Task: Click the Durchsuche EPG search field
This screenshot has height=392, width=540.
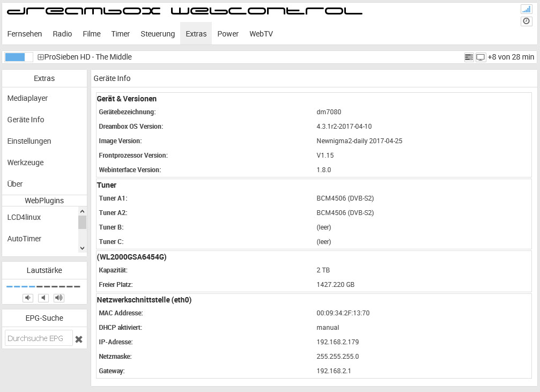Action: click(x=39, y=338)
